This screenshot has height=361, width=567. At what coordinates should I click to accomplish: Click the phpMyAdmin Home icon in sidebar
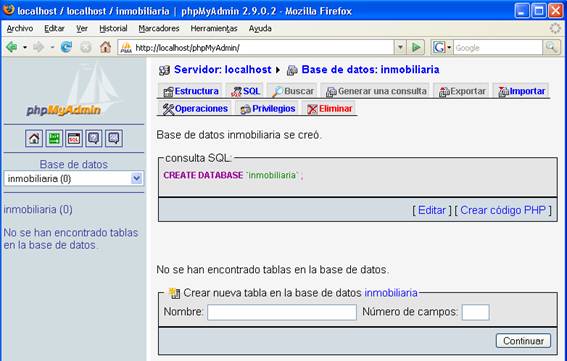(34, 138)
